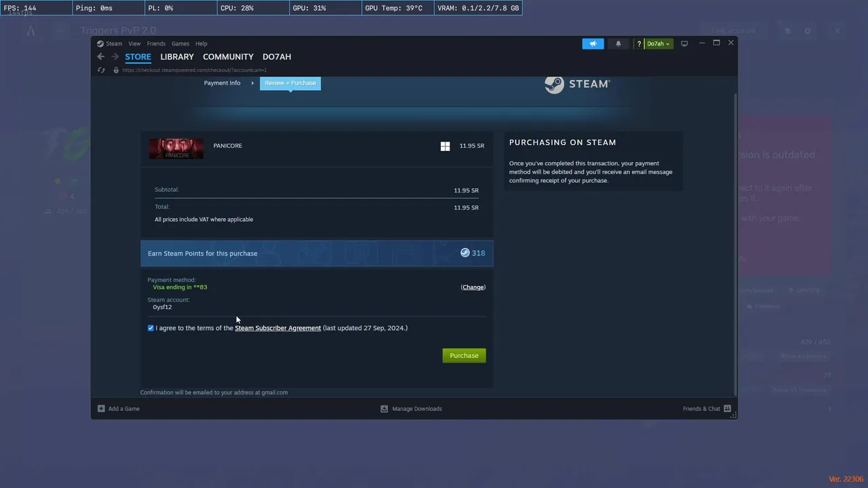Open the Steam Subscriber Agreement link
The width and height of the screenshot is (868, 488).
click(x=278, y=328)
